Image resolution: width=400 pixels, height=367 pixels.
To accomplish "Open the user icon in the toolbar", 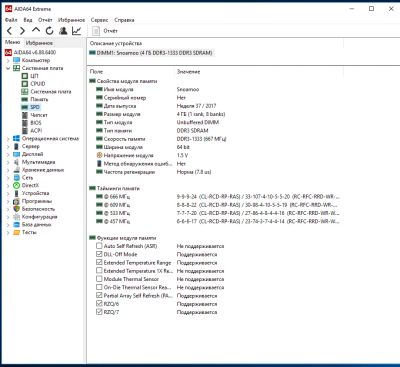I will 63,31.
